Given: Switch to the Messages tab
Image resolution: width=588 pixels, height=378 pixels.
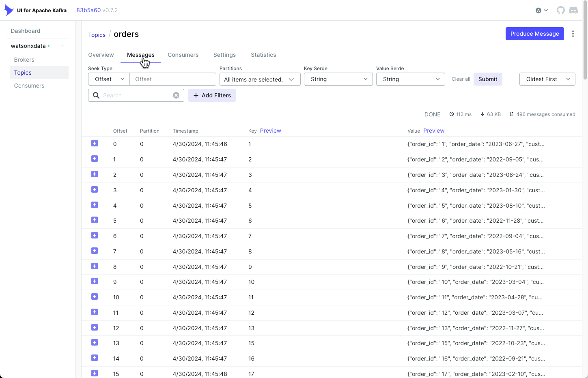Looking at the screenshot, I should pos(141,55).
